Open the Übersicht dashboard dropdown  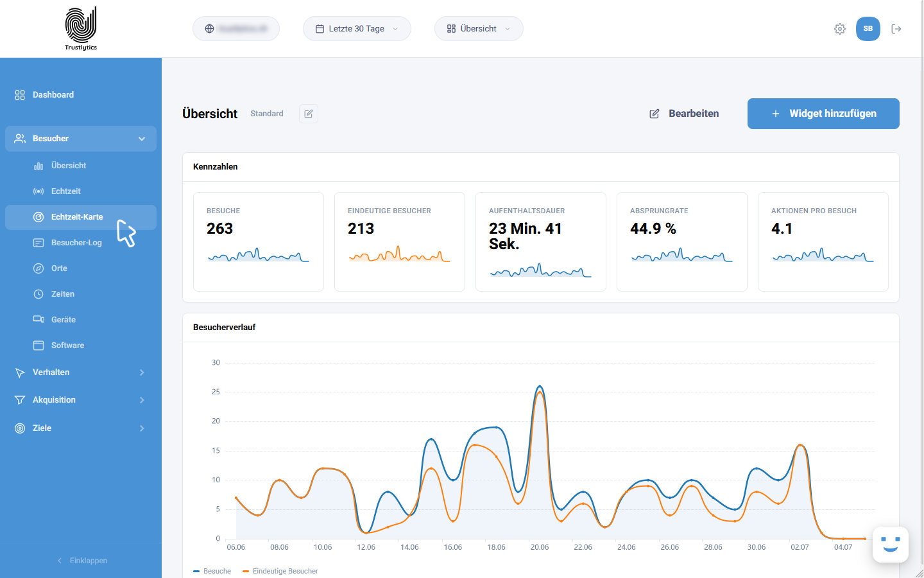479,29
